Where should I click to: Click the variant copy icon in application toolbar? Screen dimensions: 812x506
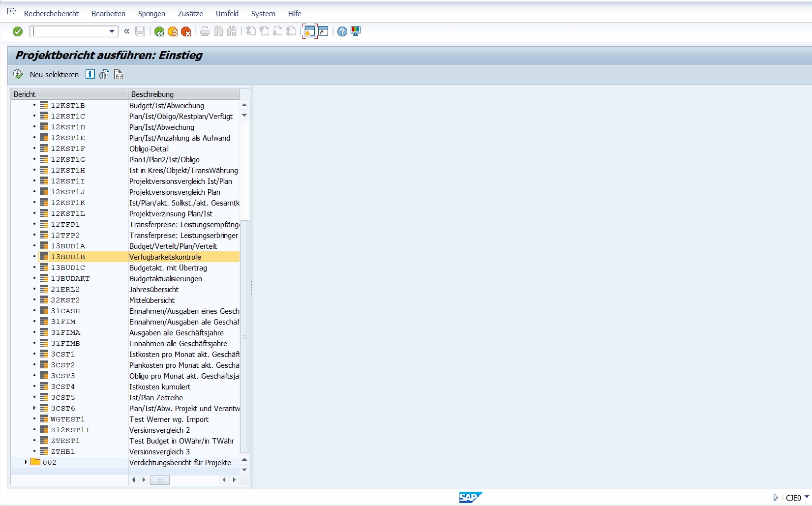point(104,74)
